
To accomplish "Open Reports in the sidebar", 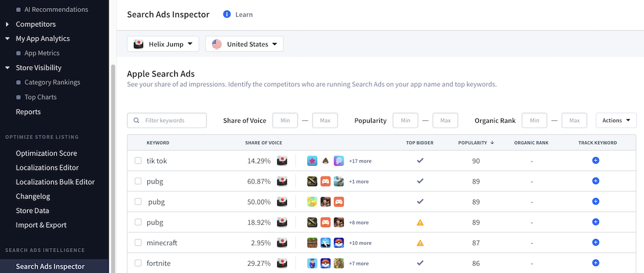I will click(x=28, y=111).
